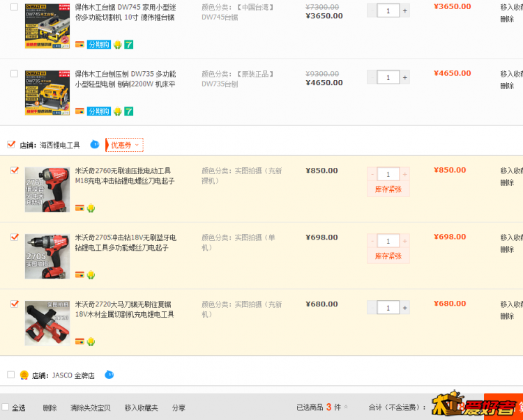Uncheck the 米沃奇2720 item checkbox

point(15,304)
